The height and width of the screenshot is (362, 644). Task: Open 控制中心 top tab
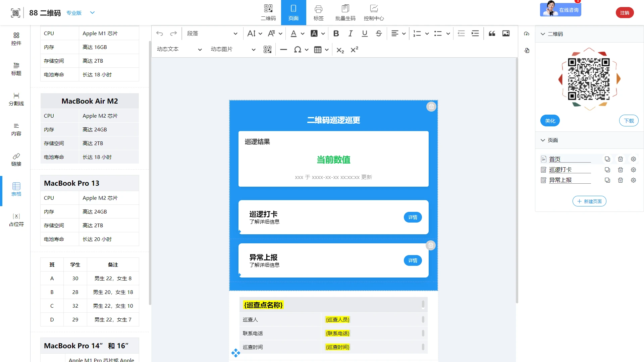coord(374,13)
